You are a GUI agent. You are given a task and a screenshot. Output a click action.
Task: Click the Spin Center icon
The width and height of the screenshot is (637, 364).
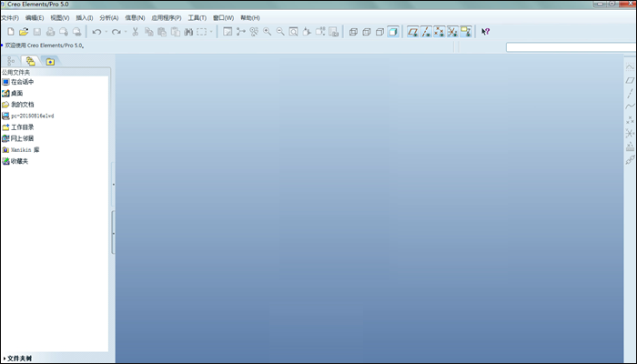(241, 32)
